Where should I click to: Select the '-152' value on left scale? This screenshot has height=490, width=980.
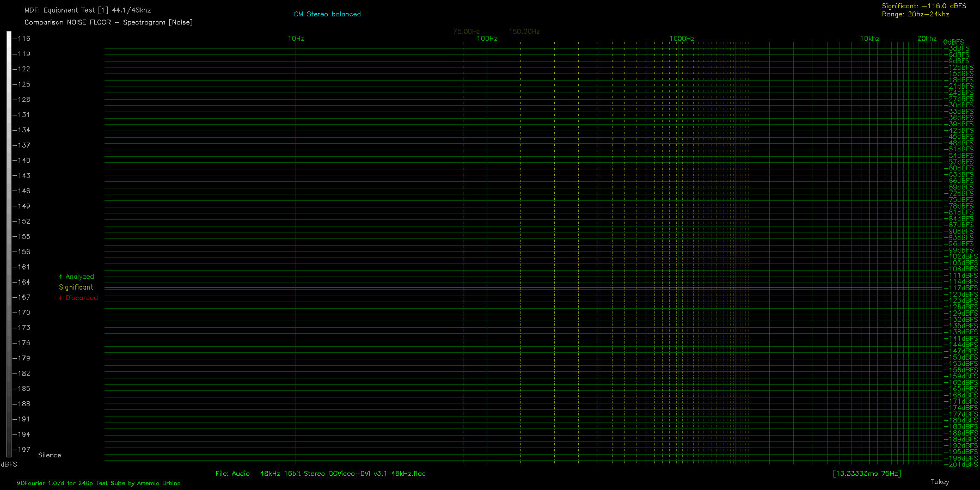coord(22,222)
